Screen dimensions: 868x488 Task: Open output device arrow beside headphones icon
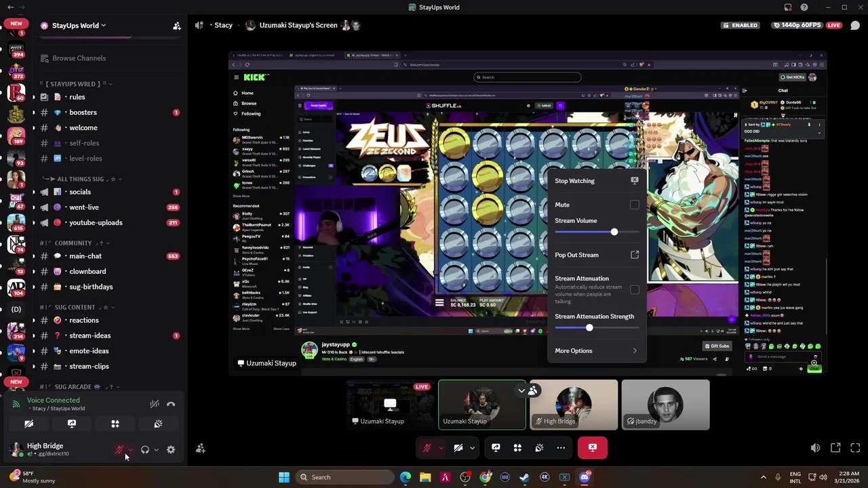156,450
